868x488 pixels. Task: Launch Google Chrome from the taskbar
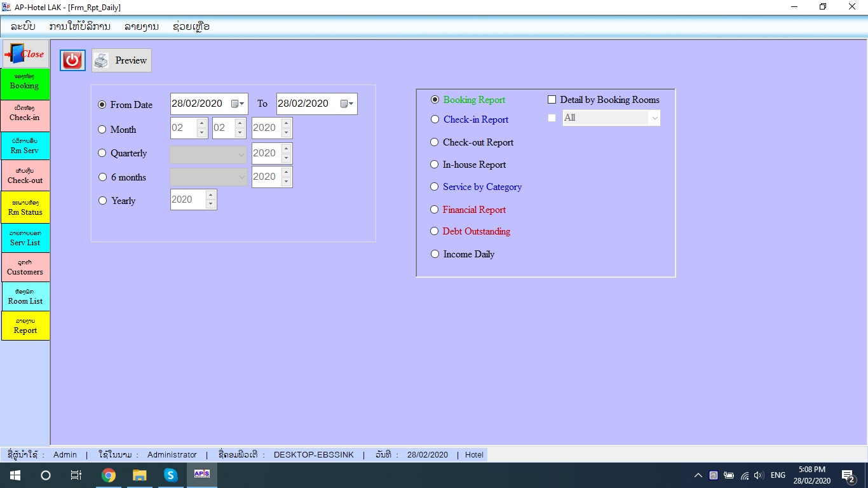(109, 475)
